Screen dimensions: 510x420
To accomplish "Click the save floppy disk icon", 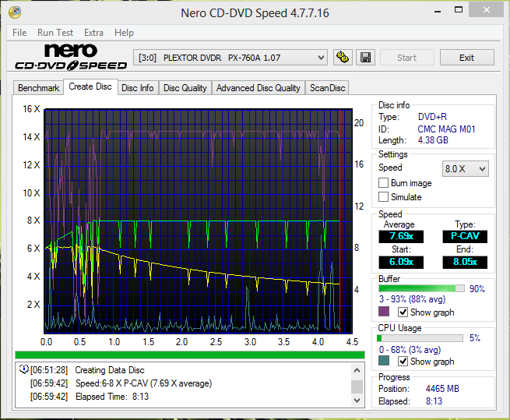I will 366,58.
